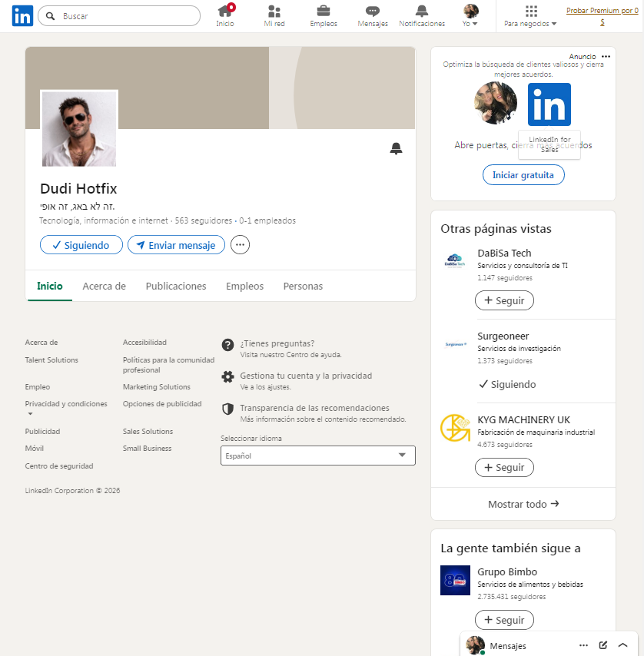The height and width of the screenshot is (656, 644).
Task: Click the help question mark icon
Action: pyautogui.click(x=227, y=345)
